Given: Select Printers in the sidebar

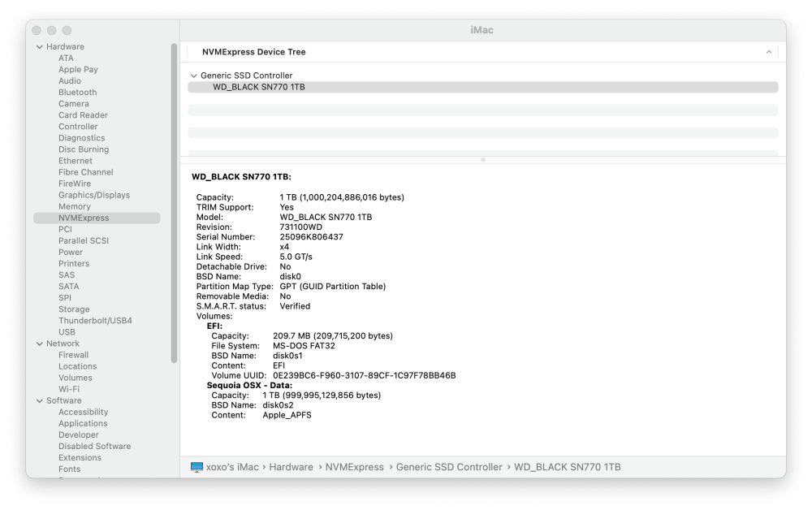Looking at the screenshot, I should click(x=74, y=264).
